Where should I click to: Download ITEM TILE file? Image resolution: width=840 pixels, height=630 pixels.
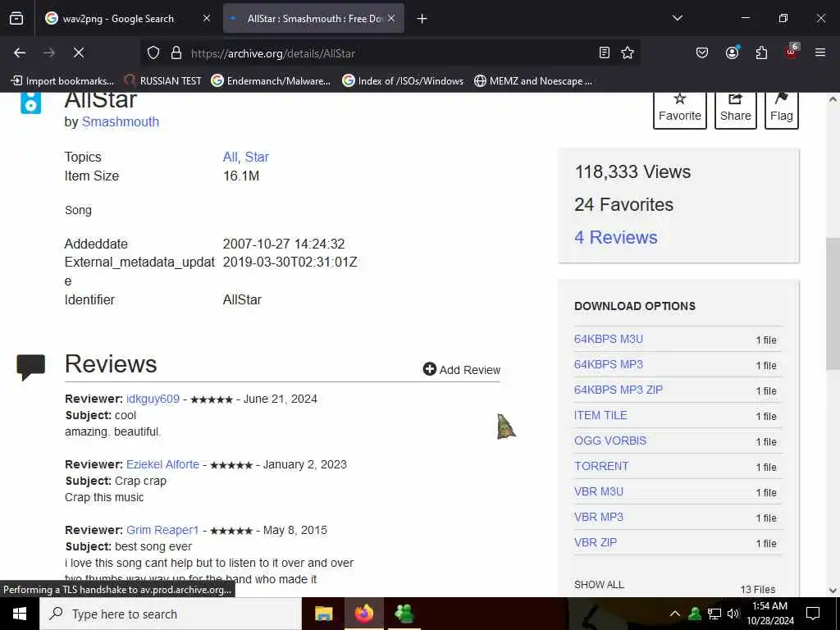[x=600, y=415]
